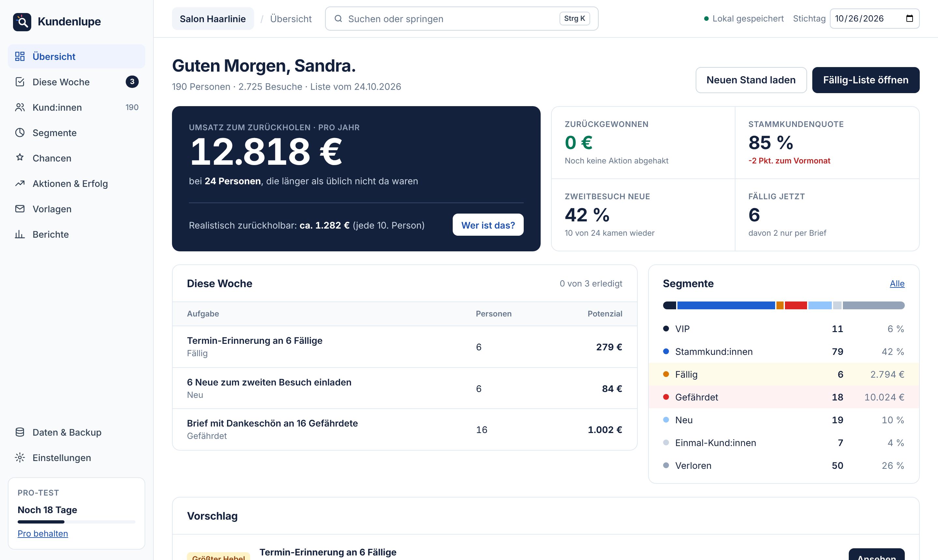Click the VIP segment row
Screen dimensions: 938x560
click(784, 329)
